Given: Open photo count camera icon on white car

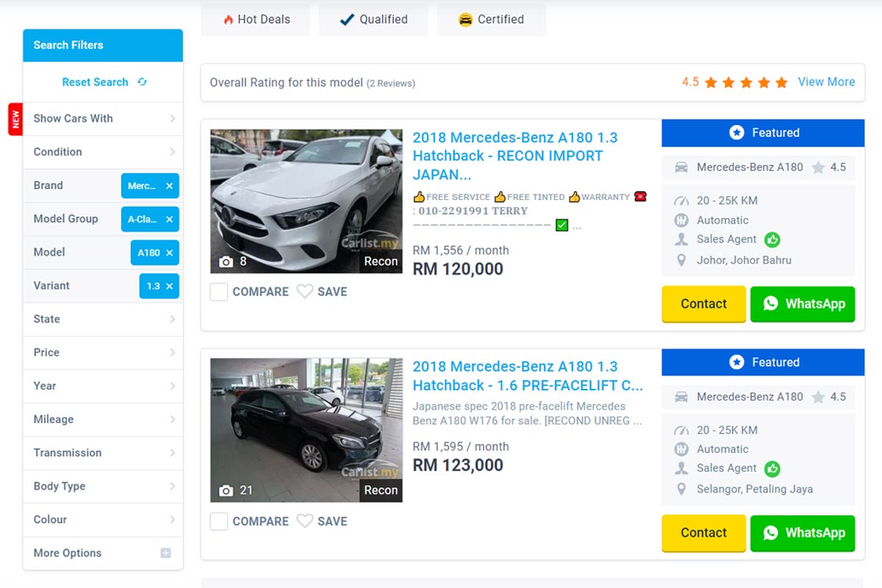Looking at the screenshot, I should click(x=226, y=262).
